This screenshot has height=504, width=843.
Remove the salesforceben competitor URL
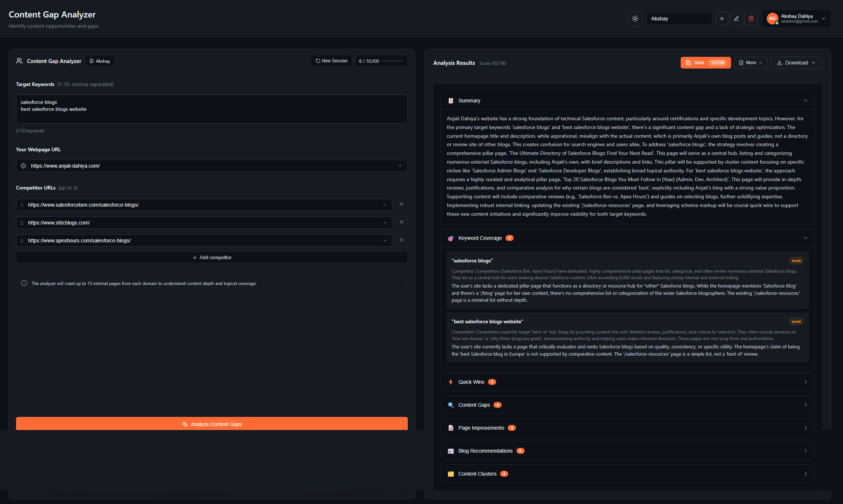pyautogui.click(x=401, y=204)
